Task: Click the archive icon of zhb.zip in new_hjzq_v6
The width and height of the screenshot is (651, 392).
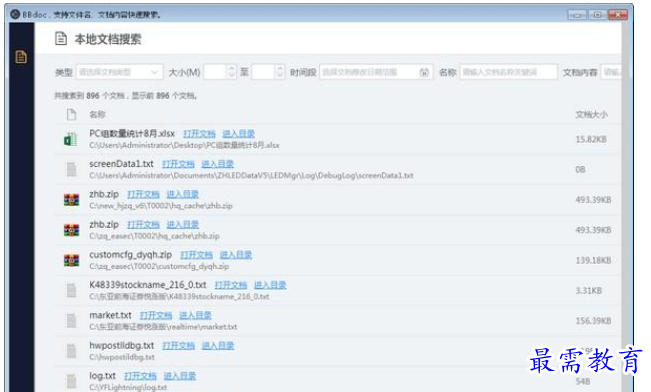Action: 71,200
